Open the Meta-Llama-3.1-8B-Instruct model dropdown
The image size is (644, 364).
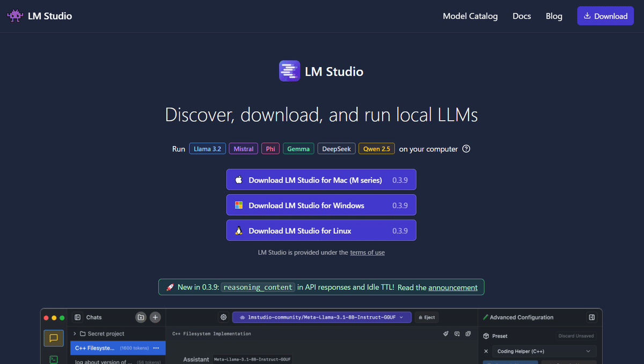tap(321, 317)
